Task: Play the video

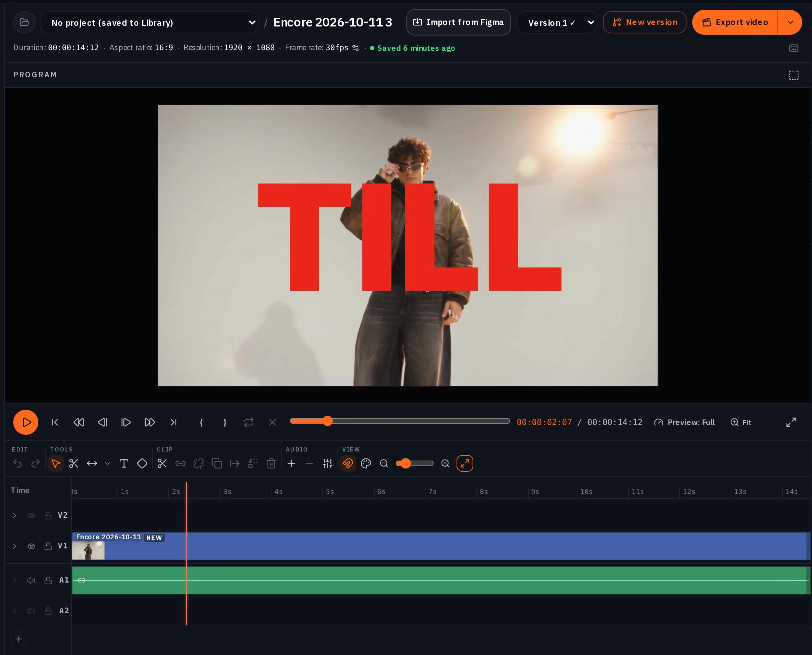Action: (26, 422)
